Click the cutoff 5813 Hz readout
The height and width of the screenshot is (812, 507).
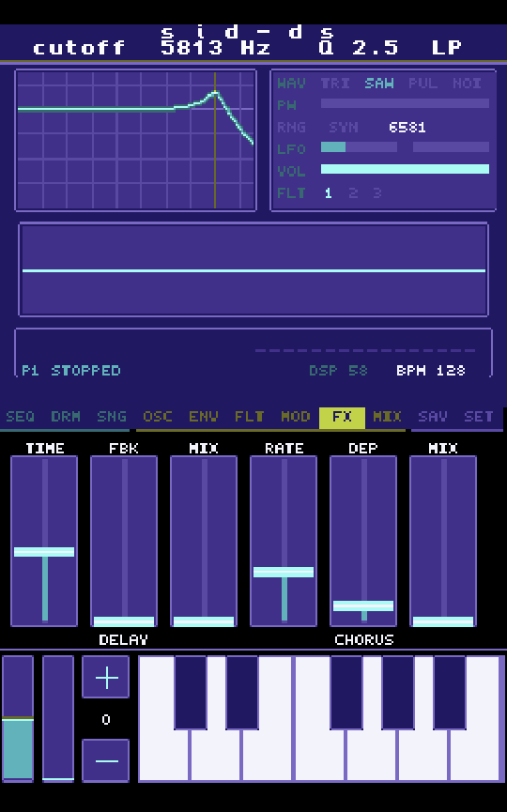[151, 48]
